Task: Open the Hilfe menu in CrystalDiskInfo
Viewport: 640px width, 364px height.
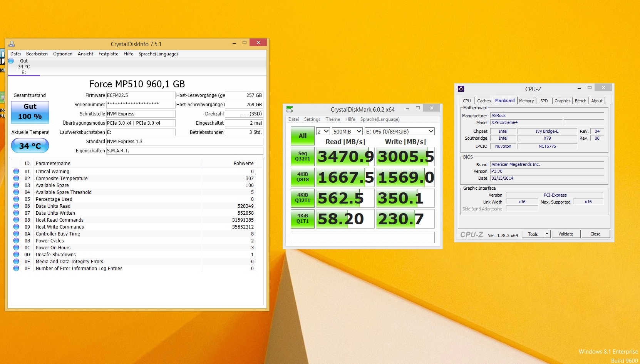Action: coord(129,54)
